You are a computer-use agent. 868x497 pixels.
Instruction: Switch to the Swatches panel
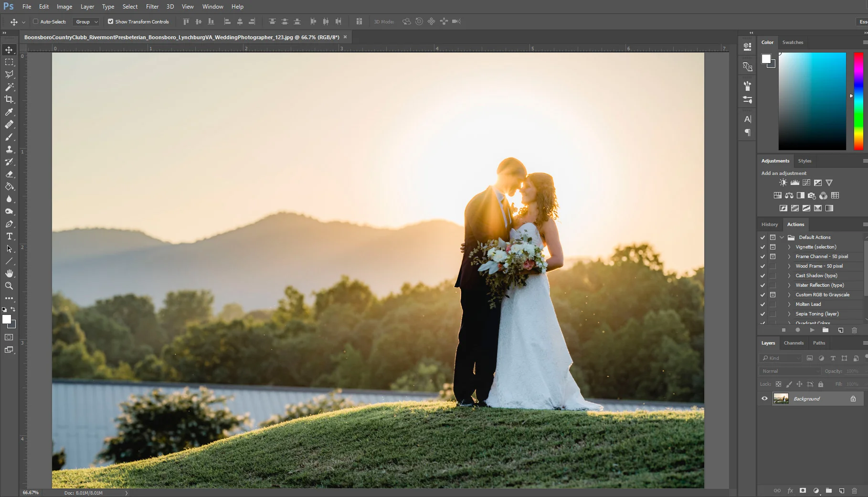[x=792, y=42]
